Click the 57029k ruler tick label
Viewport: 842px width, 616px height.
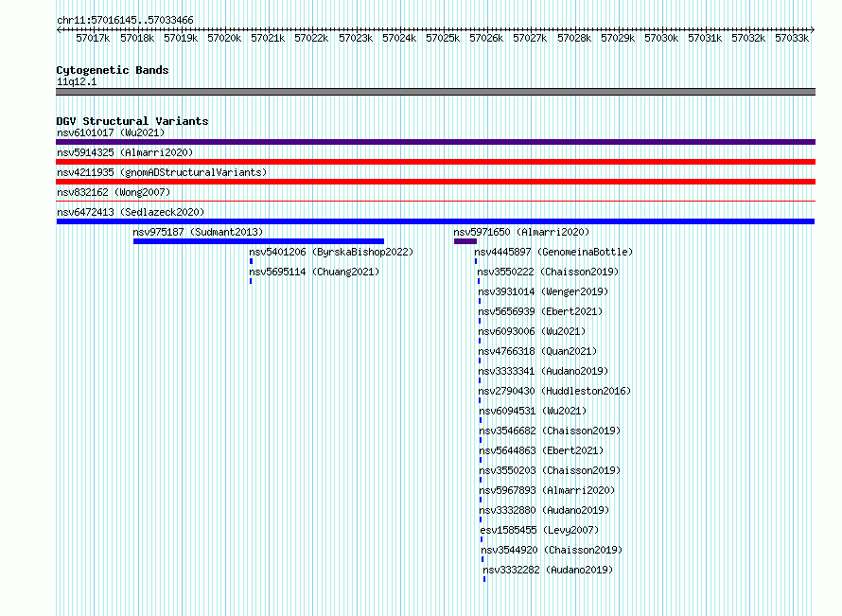pos(618,38)
